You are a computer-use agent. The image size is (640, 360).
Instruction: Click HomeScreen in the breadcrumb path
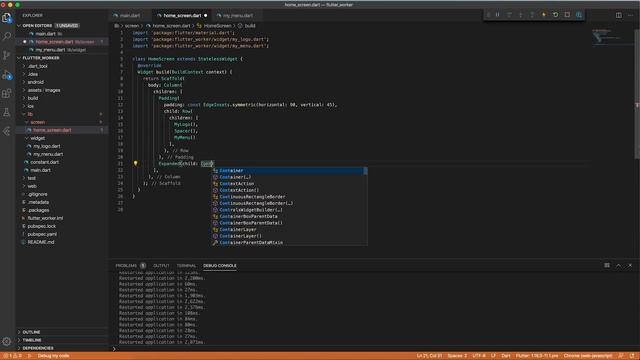218,26
